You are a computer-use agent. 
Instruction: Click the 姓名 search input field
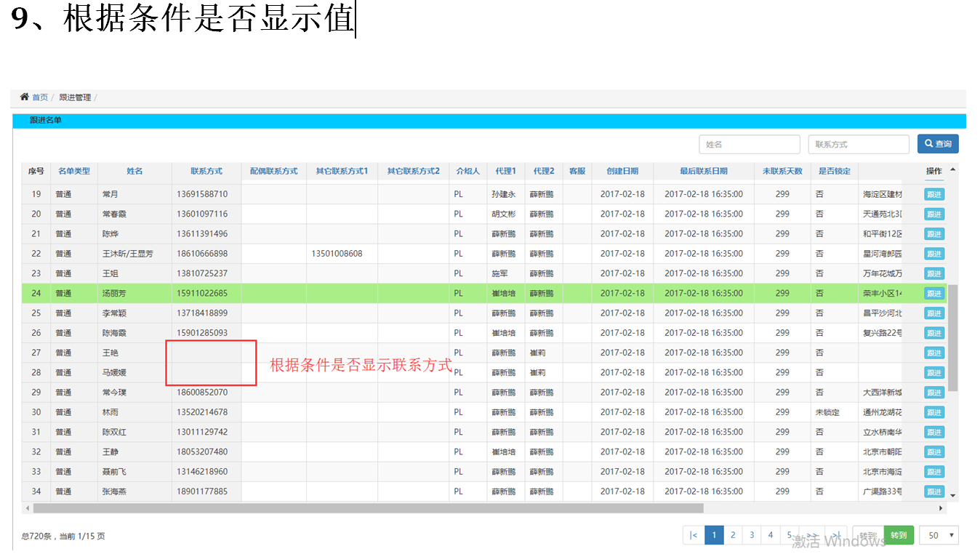coord(750,144)
